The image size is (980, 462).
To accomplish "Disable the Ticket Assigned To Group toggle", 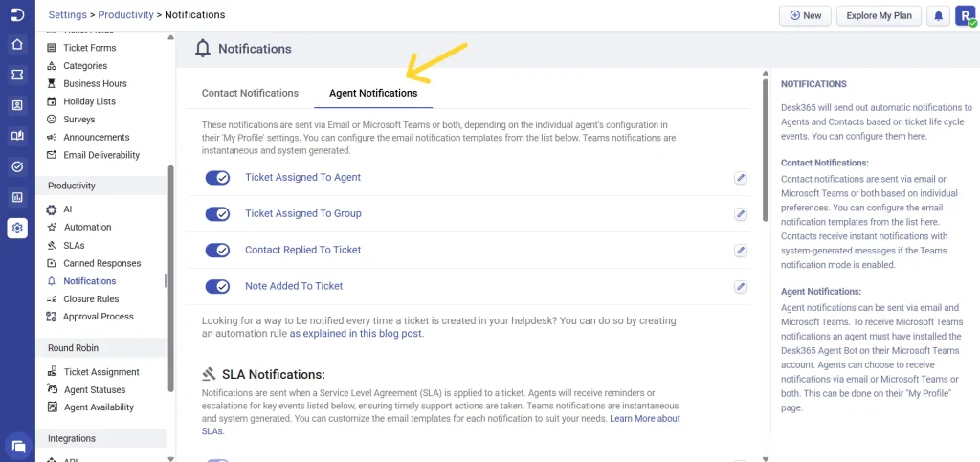I will [217, 214].
